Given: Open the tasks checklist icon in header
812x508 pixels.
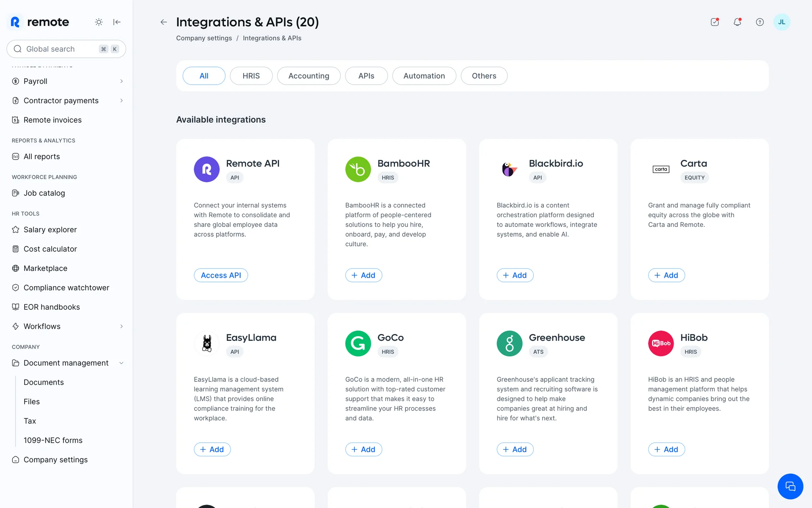Looking at the screenshot, I should pos(715,22).
